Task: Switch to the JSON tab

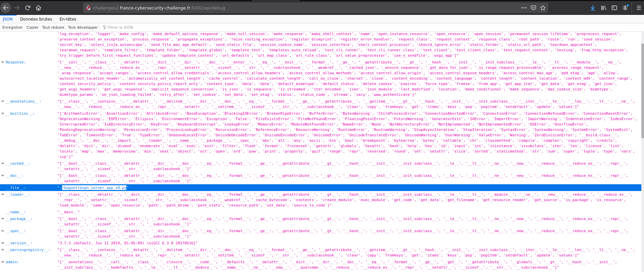Action: 8,19
